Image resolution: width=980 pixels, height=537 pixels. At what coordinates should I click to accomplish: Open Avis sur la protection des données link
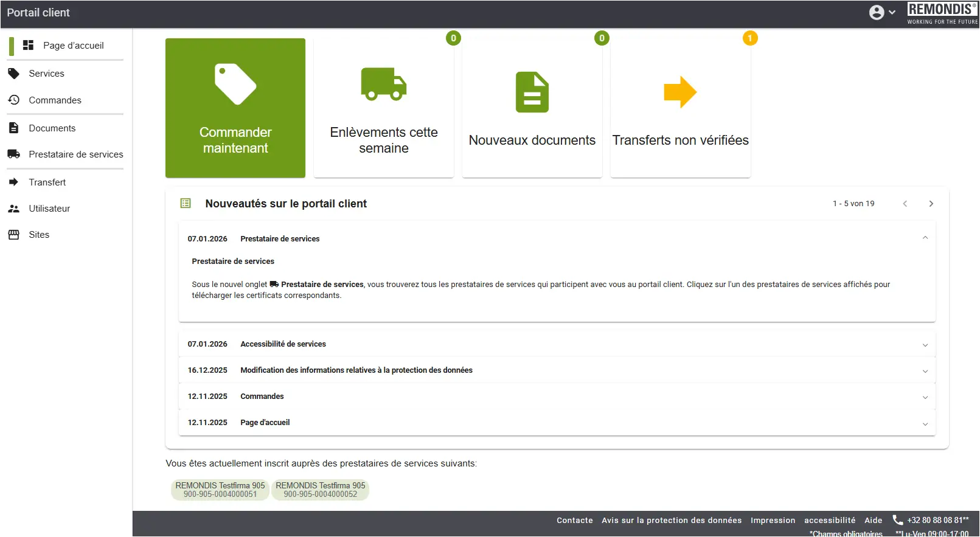click(671, 521)
